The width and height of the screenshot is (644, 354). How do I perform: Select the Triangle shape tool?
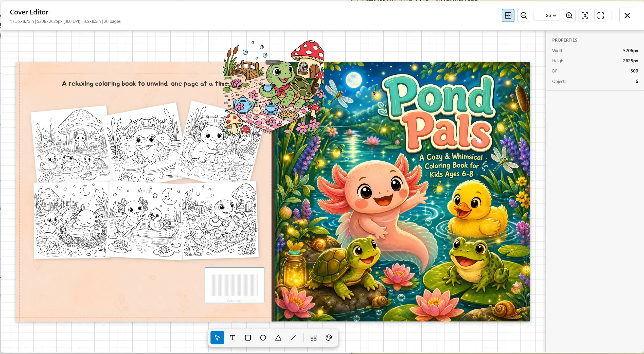click(278, 338)
